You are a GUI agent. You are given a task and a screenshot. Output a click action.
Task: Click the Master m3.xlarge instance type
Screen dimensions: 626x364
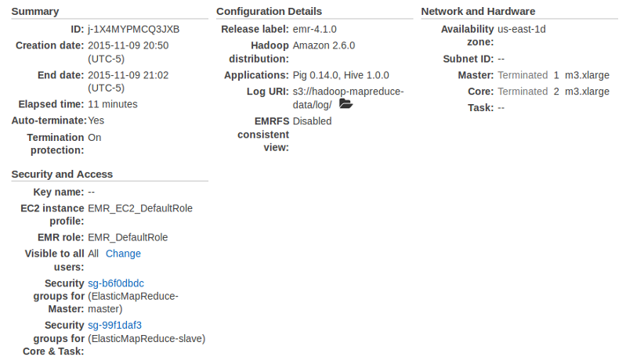point(587,75)
